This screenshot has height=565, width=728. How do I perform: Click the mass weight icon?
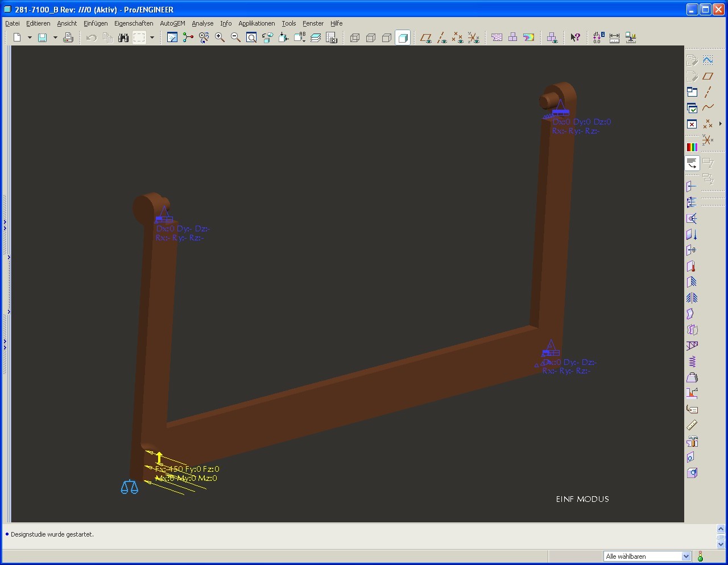click(692, 377)
